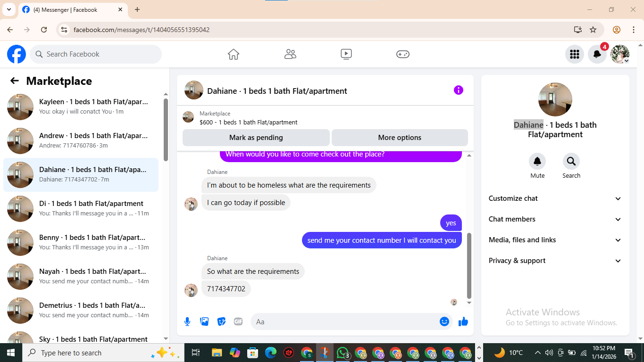This screenshot has width=644, height=362.
Task: Open Andrew conversation
Action: [81, 140]
